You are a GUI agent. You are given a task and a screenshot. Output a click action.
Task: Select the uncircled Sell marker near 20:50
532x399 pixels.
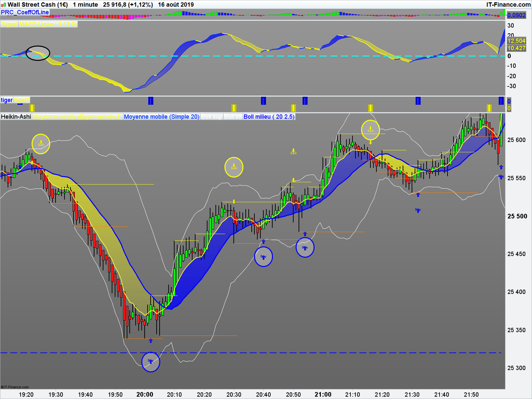293,152
